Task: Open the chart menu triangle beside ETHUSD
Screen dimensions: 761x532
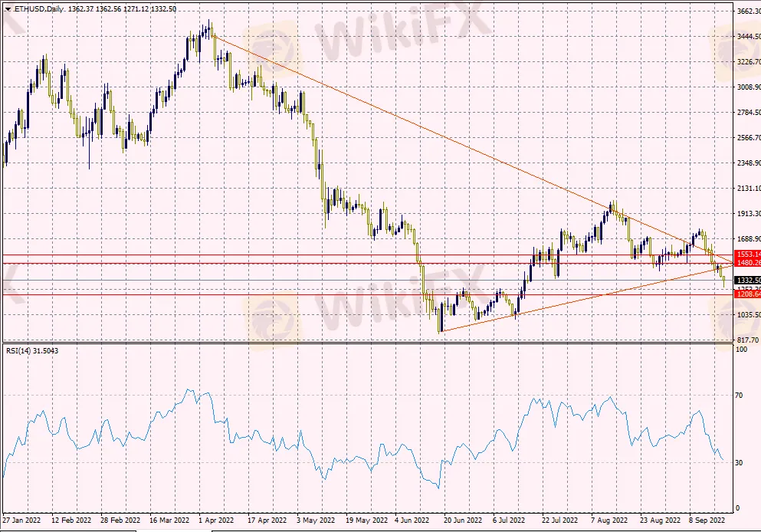Action: (8, 9)
